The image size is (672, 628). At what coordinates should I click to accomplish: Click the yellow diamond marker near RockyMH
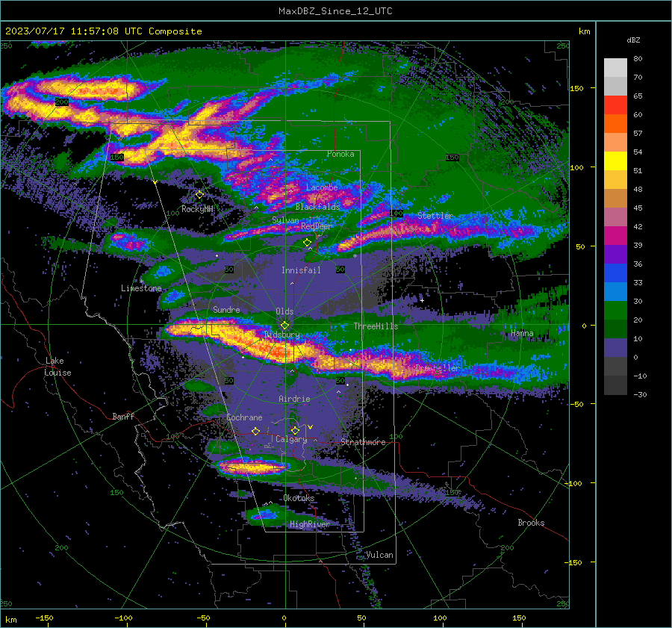(x=199, y=195)
